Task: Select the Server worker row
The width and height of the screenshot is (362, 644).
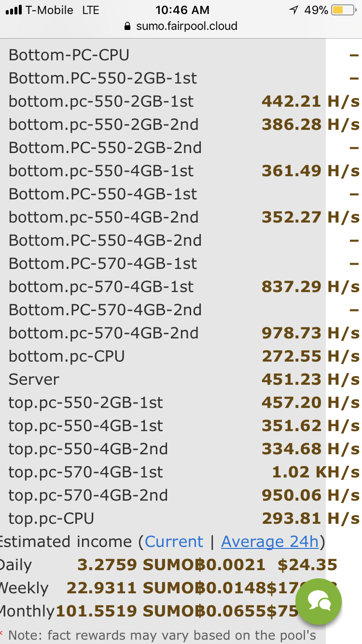Action: 34,379
